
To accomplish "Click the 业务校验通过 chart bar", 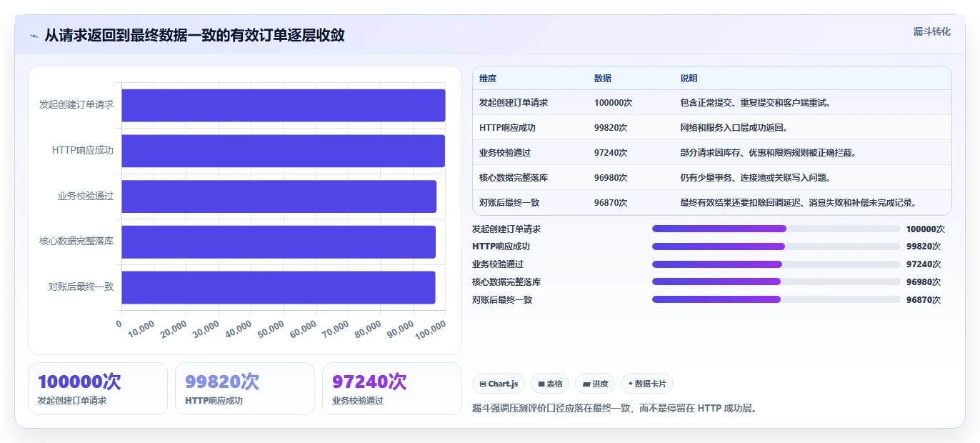I will (279, 196).
